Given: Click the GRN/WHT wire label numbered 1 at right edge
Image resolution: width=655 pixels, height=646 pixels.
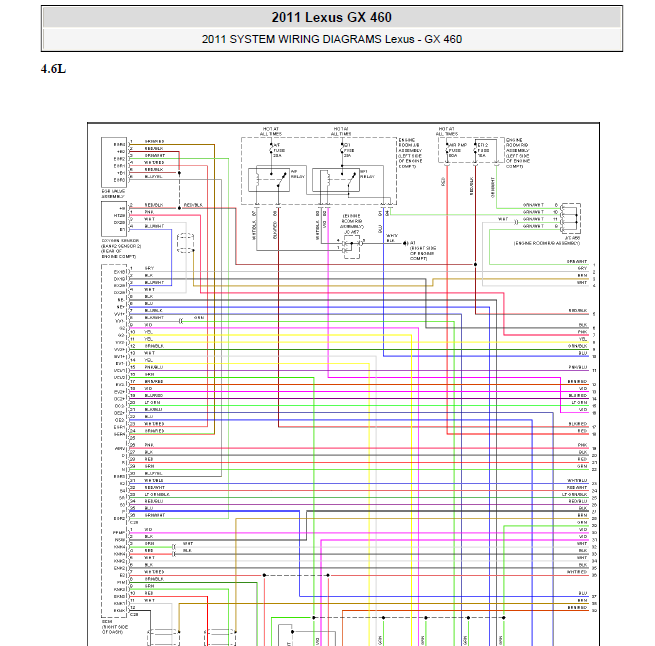Looking at the screenshot, I should 577,262.
